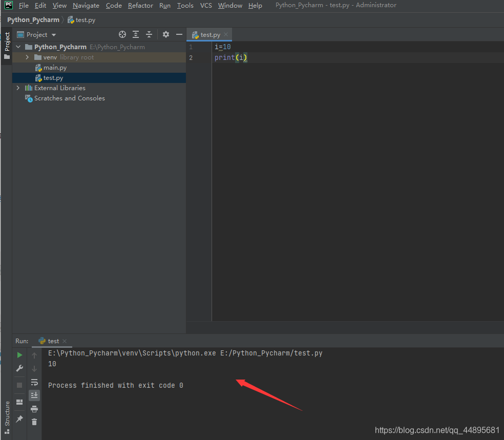Close the test.py editor tab

click(x=226, y=34)
